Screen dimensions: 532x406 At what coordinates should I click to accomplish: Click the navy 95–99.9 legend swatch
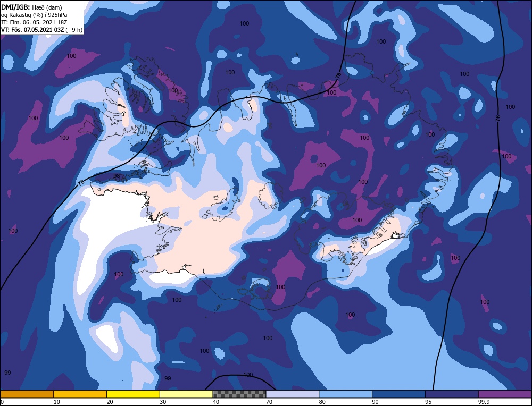[x=452, y=394]
